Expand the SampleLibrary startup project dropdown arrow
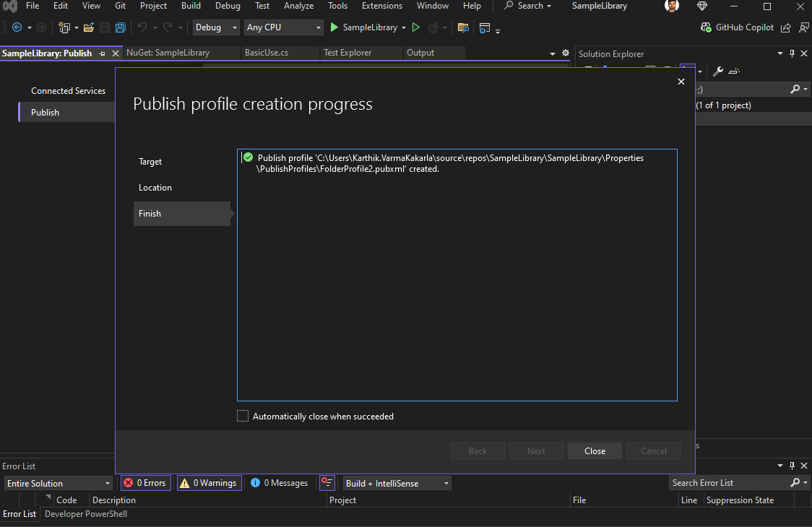 (403, 27)
